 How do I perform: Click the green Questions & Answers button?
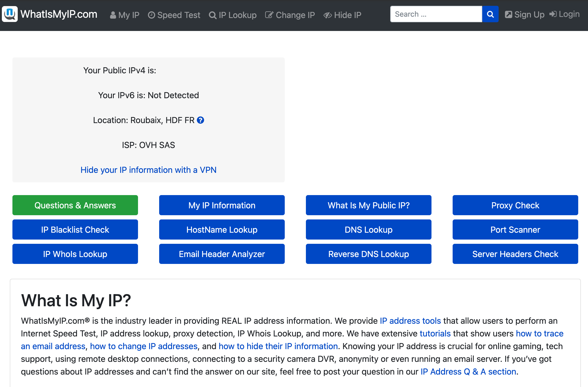point(75,205)
